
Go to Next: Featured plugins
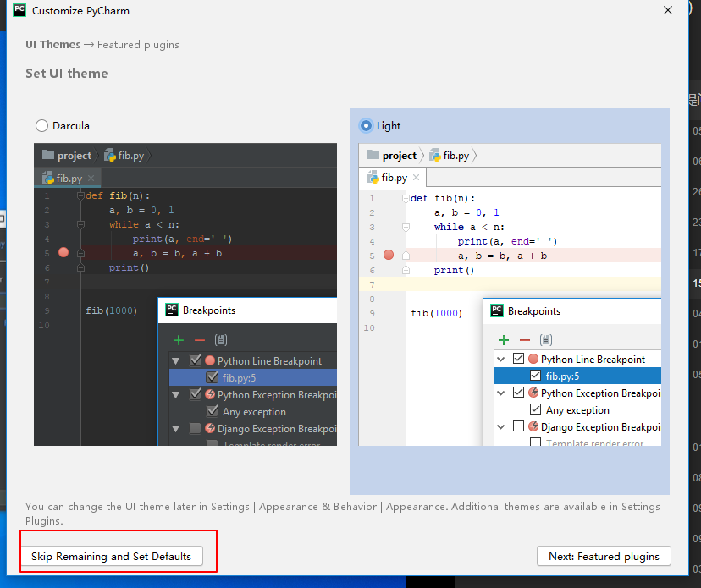point(604,557)
